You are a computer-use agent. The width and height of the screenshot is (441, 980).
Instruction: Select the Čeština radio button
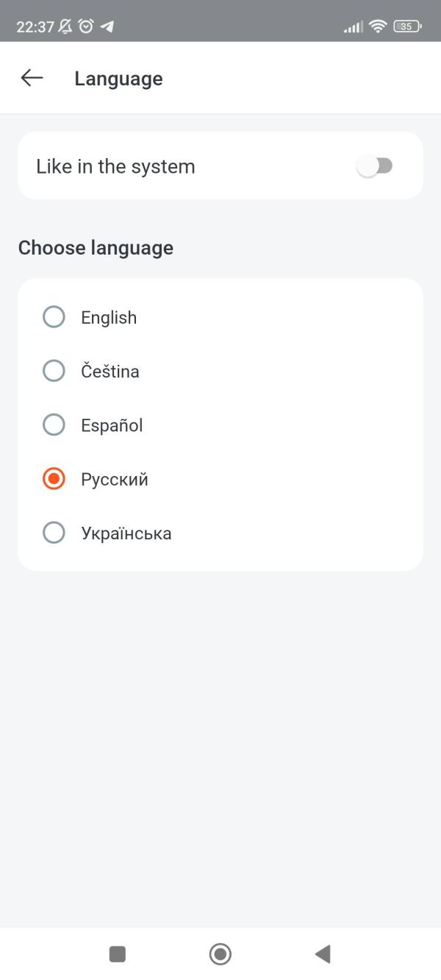coord(54,371)
